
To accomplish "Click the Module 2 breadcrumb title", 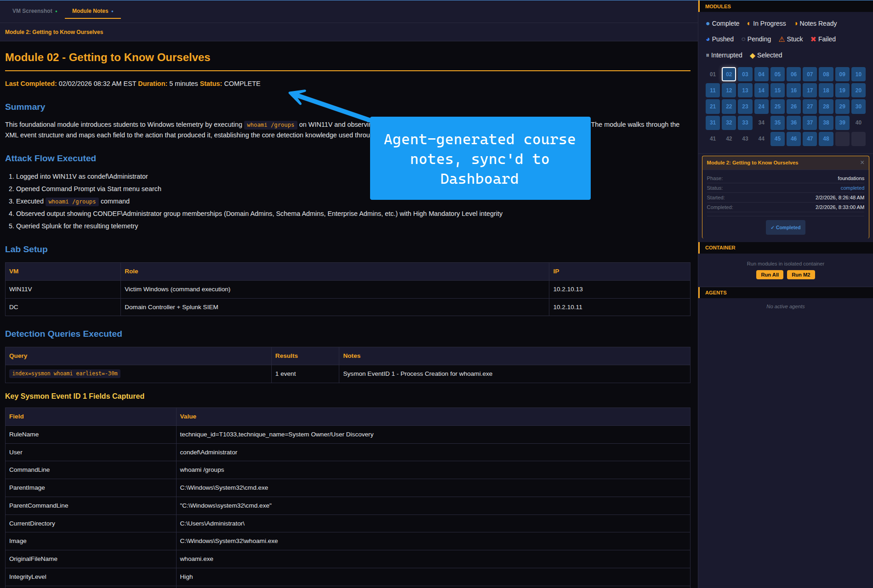I will point(54,32).
